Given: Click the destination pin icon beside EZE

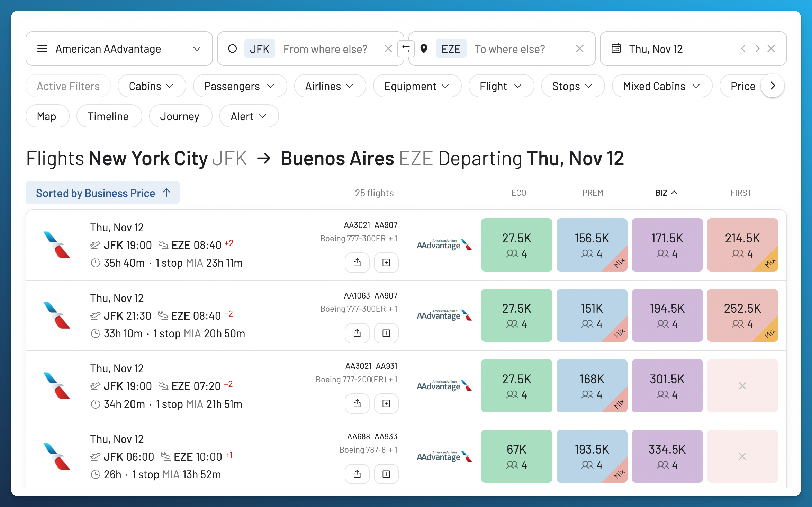Looking at the screenshot, I should click(x=424, y=49).
